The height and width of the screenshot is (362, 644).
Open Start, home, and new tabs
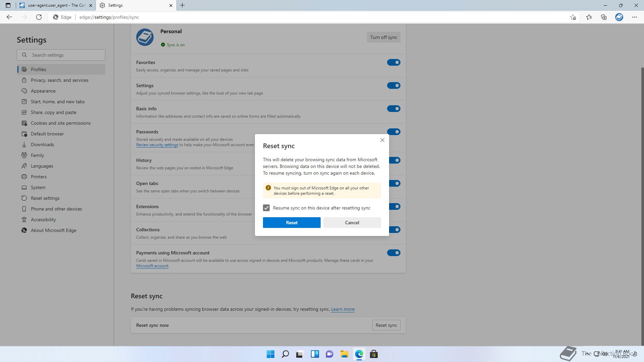pyautogui.click(x=61, y=102)
